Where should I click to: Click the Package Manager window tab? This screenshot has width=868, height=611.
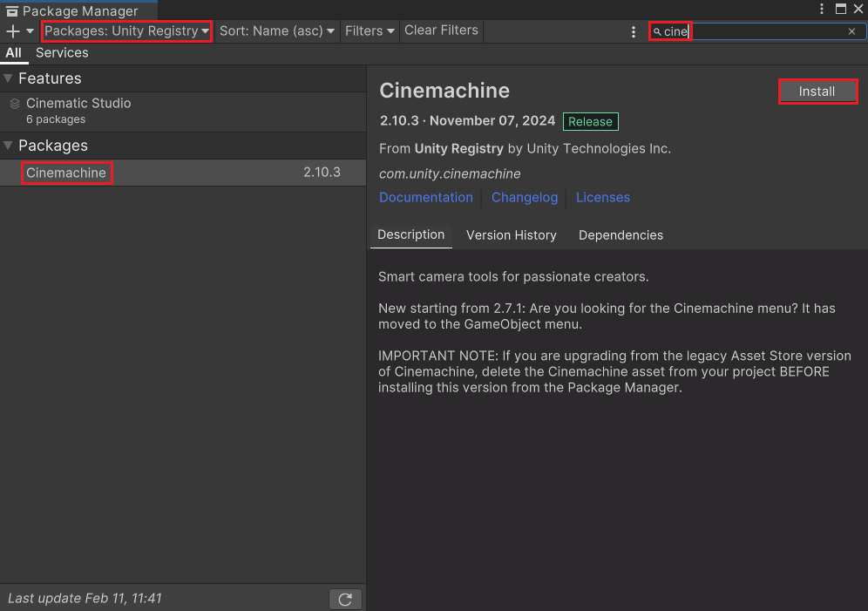click(79, 10)
